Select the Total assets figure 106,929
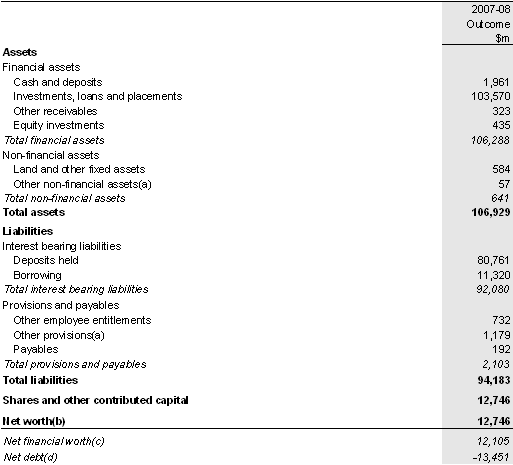Viewport: 513px width, 465px height. (x=491, y=212)
